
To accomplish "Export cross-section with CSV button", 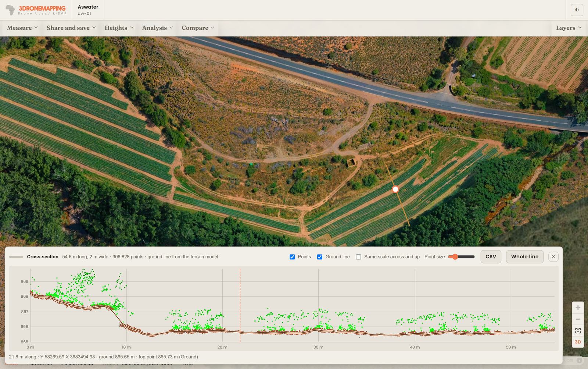I will click(491, 257).
